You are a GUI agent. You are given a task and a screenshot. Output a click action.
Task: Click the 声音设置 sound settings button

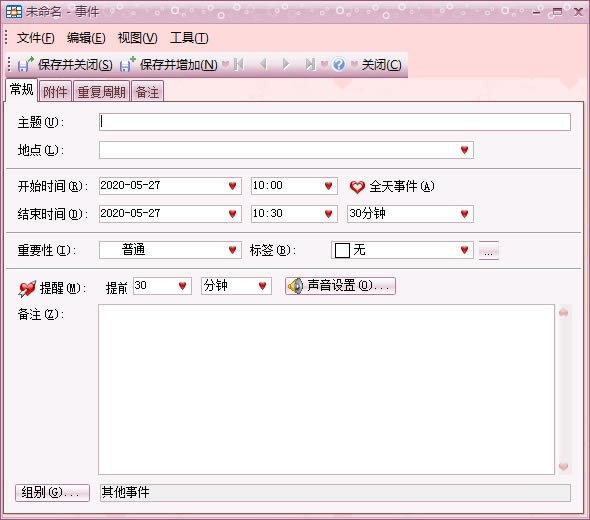340,286
